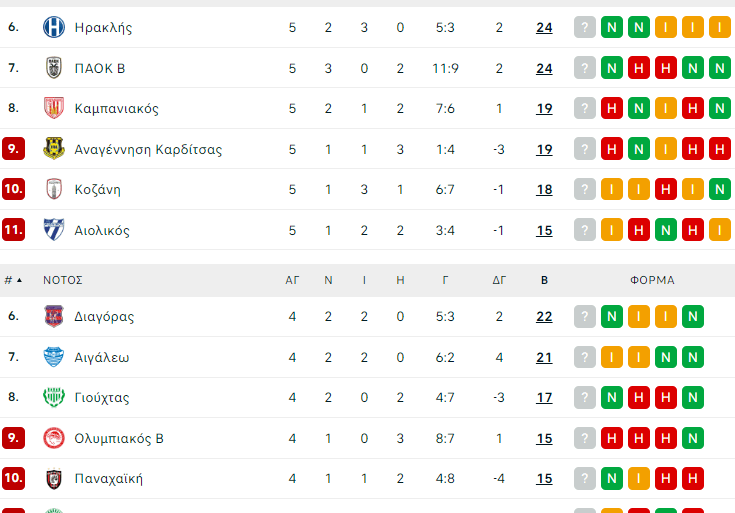Click Παναχαϊκή's first green Ν form badge
Screen dimensions: 735x513
pyautogui.click(x=612, y=478)
